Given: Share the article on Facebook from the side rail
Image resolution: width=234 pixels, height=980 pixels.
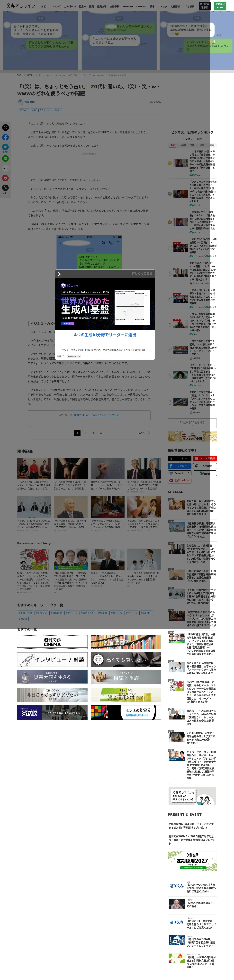Looking at the screenshot, I should click(x=5, y=137).
